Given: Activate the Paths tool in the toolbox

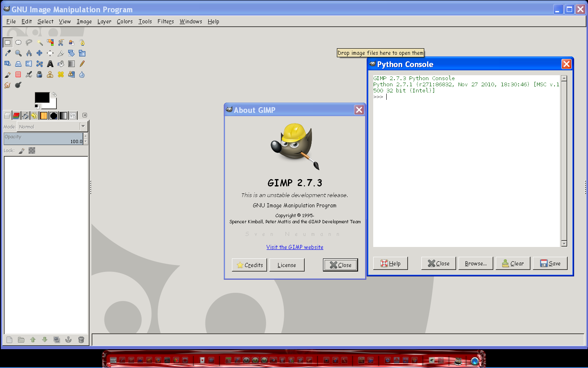Looking at the screenshot, I should point(82,43).
